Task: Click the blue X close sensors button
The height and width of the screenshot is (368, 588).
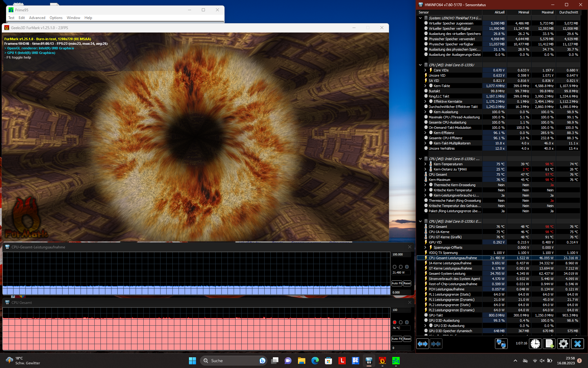Action: [x=577, y=343]
